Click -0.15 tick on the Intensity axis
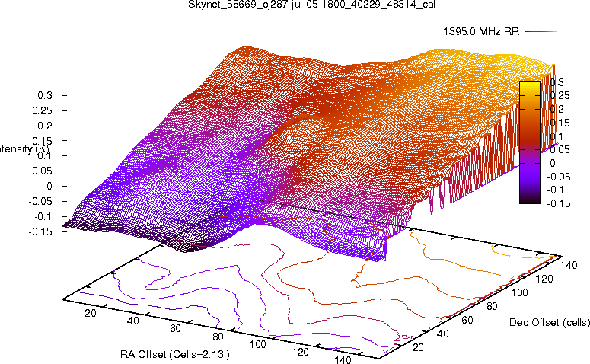Viewport: 590px width, 364px height. coord(40,231)
